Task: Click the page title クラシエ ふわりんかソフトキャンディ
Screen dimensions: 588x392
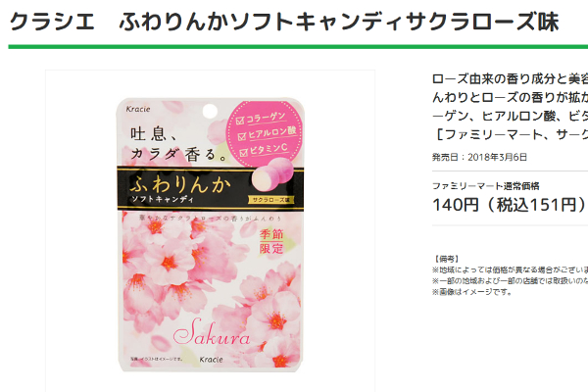Action: click(x=284, y=22)
